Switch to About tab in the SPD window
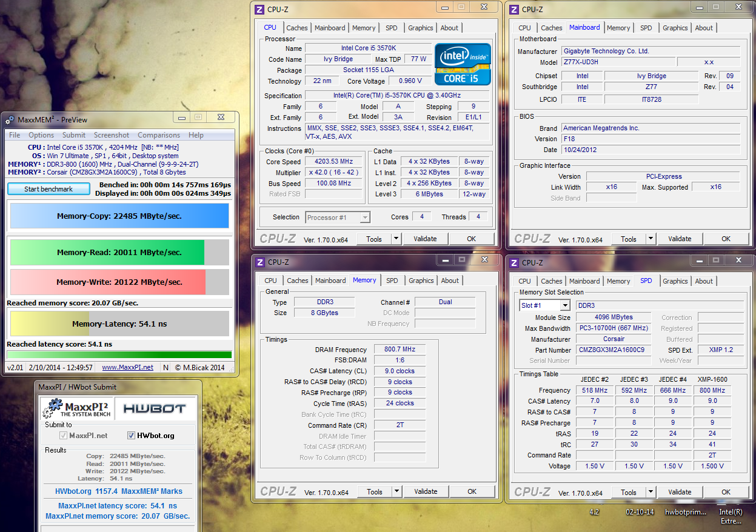The image size is (756, 532). click(x=704, y=281)
